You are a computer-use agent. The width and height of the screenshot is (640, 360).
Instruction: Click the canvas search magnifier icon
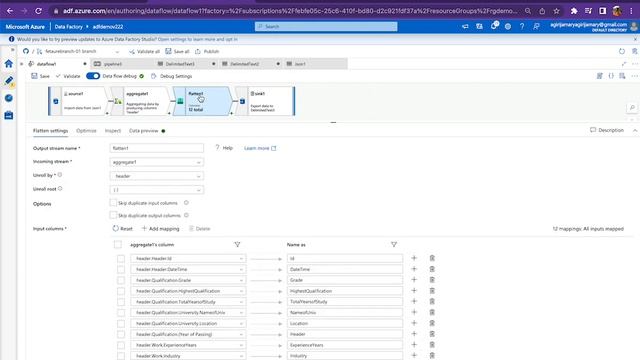(x=632, y=108)
